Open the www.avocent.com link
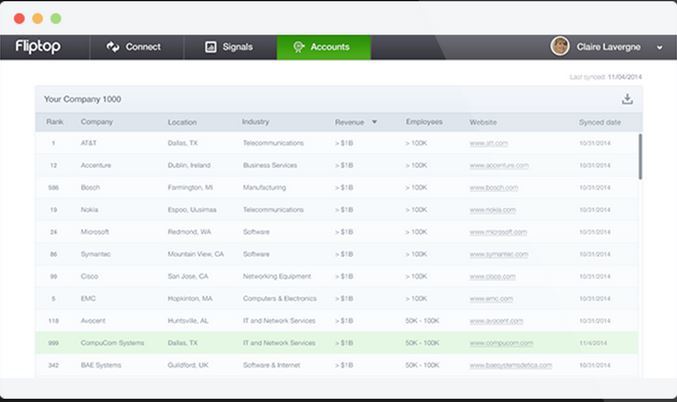 pos(496,321)
